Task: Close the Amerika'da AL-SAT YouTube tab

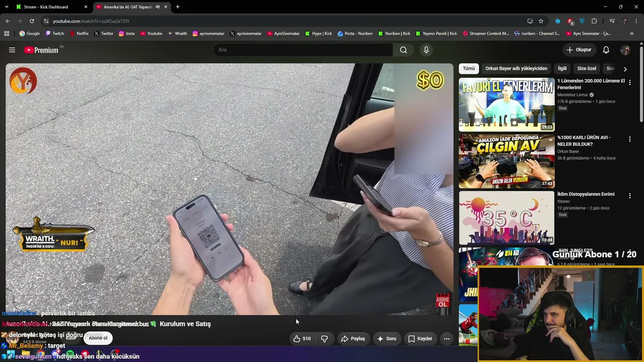Action: (166, 7)
